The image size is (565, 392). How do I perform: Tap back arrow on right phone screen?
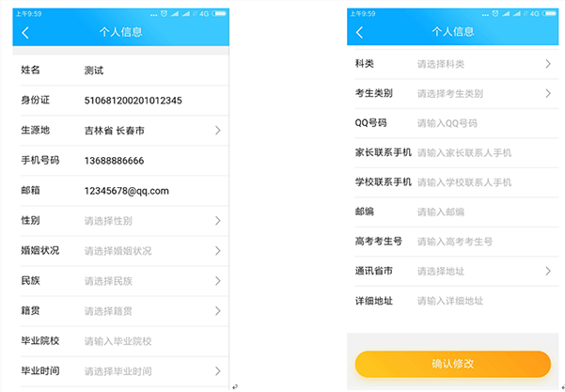tap(359, 32)
